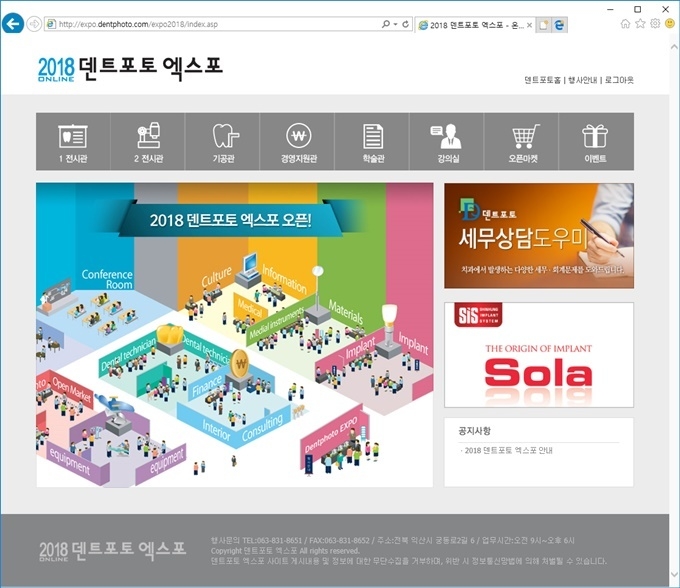Click the page icon beside the URL
Screen dimensions: 680x588
click(x=51, y=24)
